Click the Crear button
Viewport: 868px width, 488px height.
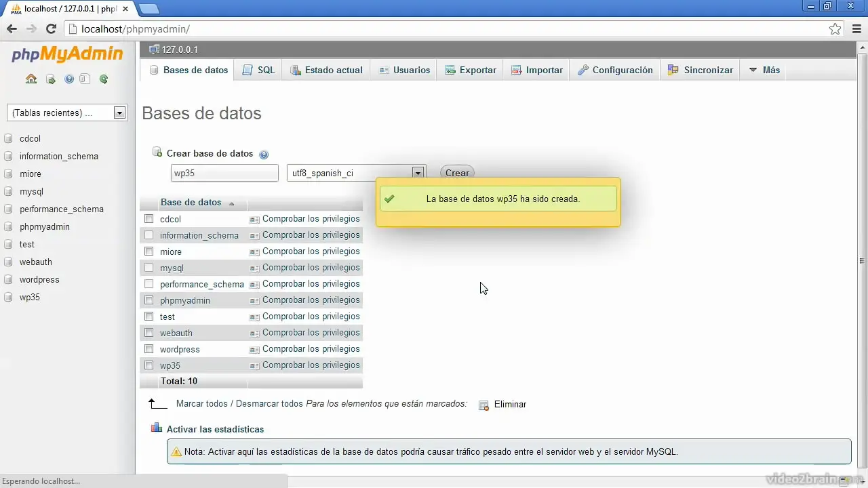[457, 173]
